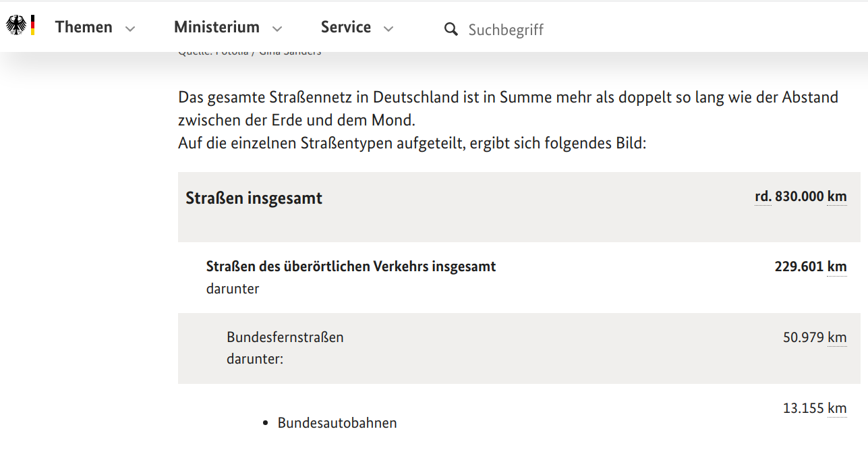This screenshot has height=450, width=868.
Task: Expand the chevron next to Ministerium
Action: coord(277,29)
